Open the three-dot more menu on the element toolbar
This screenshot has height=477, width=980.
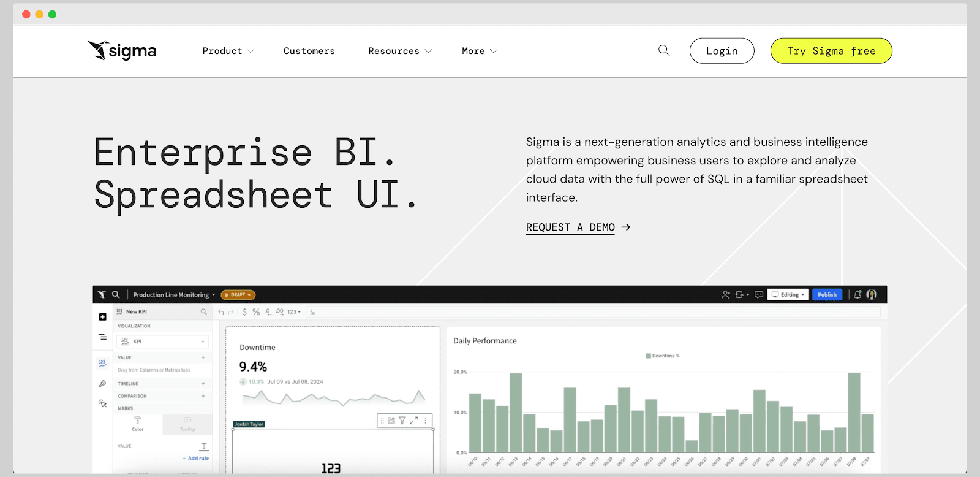tap(426, 421)
